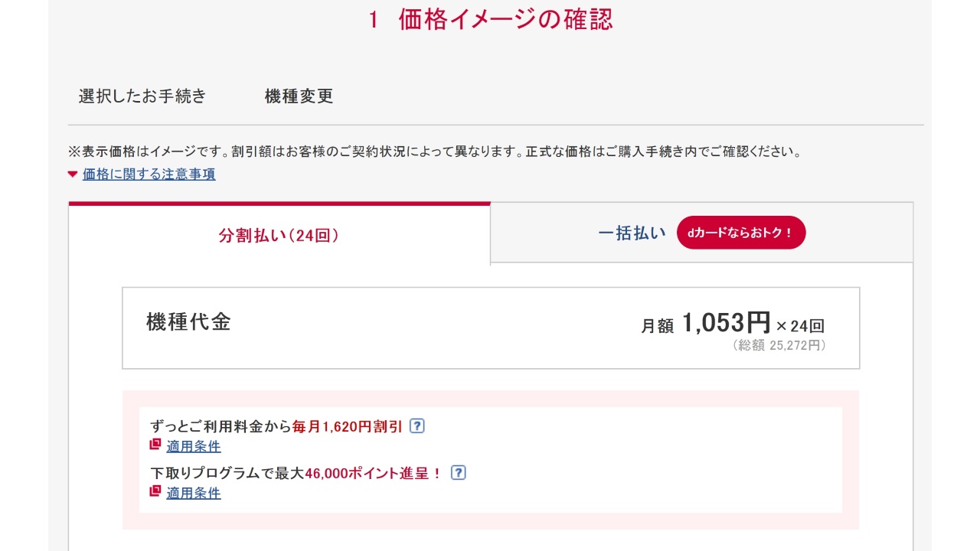Expand red triangle beside 価格に関する注意事項
This screenshot has height=551, width=980.
point(73,174)
